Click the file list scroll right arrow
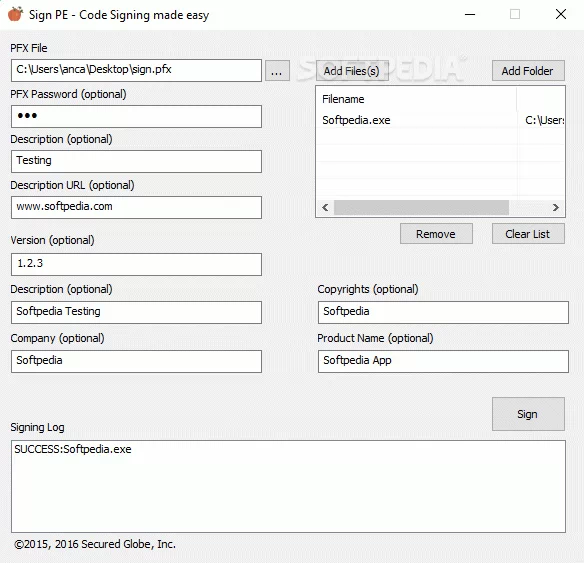Viewport: 584px width, 563px height. [556, 207]
